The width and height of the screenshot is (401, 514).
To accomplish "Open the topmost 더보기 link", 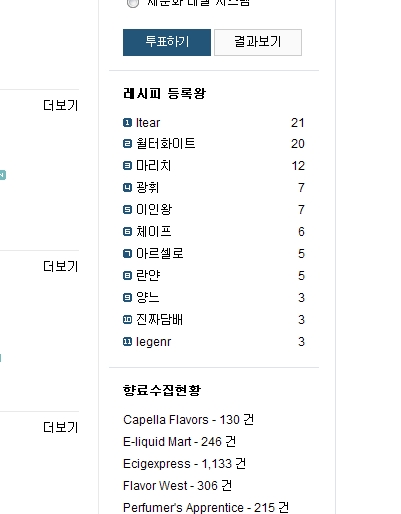I will tap(61, 105).
